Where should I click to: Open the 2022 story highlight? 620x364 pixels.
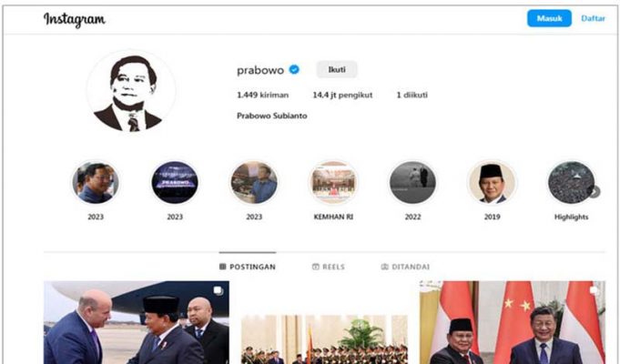tap(412, 182)
